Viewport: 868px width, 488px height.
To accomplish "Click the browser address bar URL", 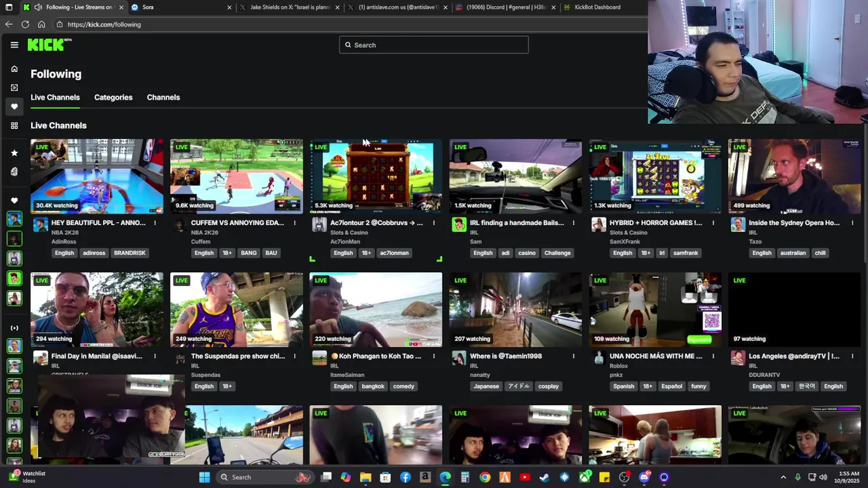I will coord(104,24).
